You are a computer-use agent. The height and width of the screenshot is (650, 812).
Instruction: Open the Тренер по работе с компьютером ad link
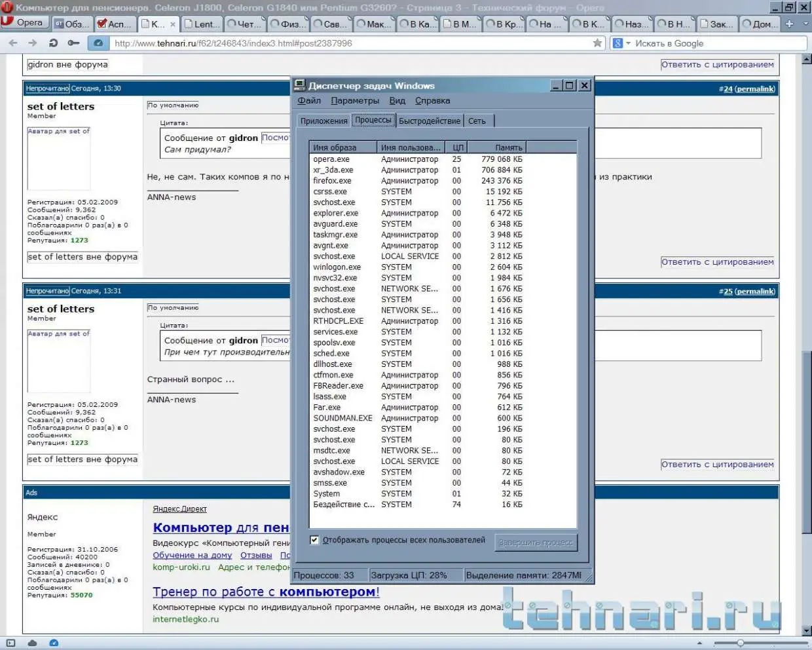point(266,592)
